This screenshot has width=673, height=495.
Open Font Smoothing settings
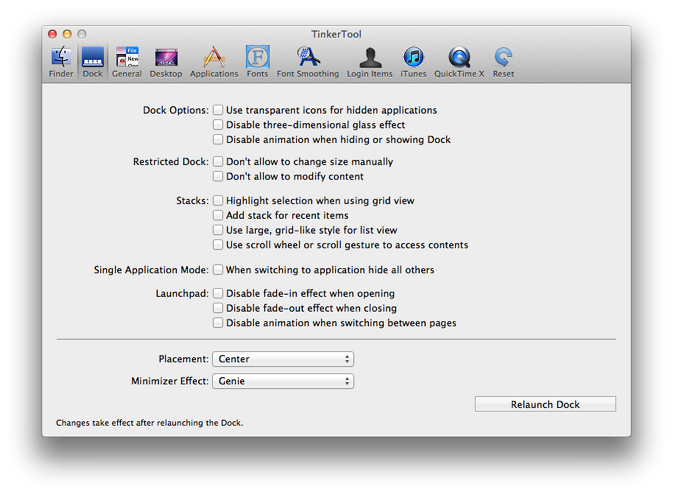308,62
